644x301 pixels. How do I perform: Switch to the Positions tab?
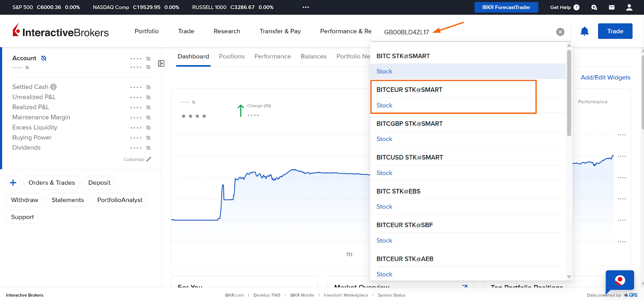tap(231, 56)
